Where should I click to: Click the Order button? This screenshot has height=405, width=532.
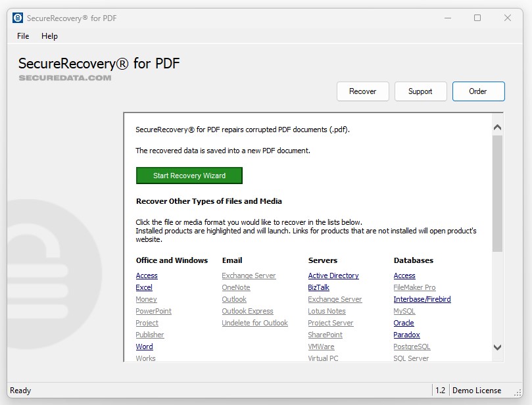(x=478, y=91)
